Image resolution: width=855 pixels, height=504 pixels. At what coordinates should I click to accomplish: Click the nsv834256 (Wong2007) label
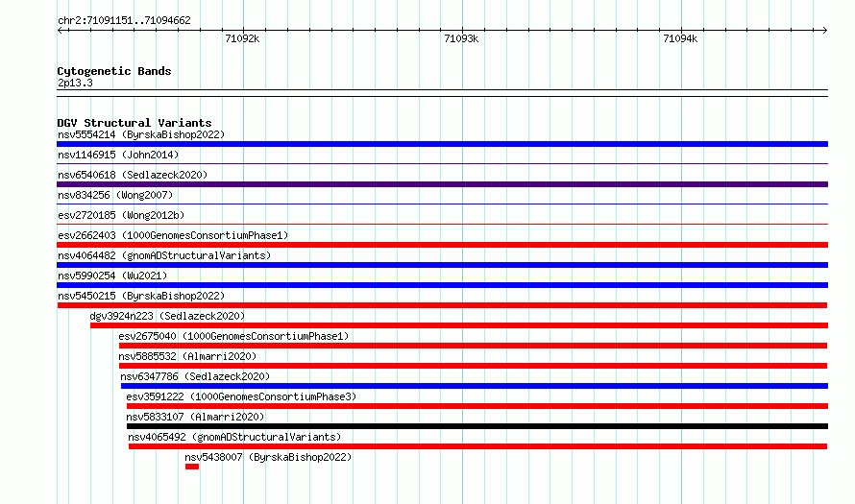(x=115, y=195)
